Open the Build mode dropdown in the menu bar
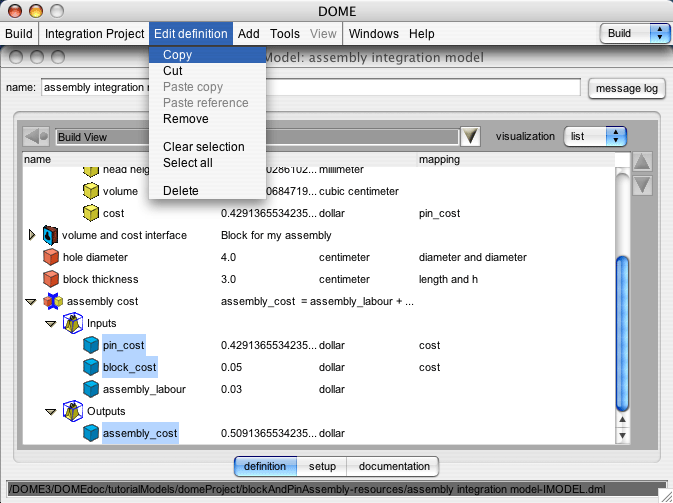The height and width of the screenshot is (503, 673). coord(635,33)
